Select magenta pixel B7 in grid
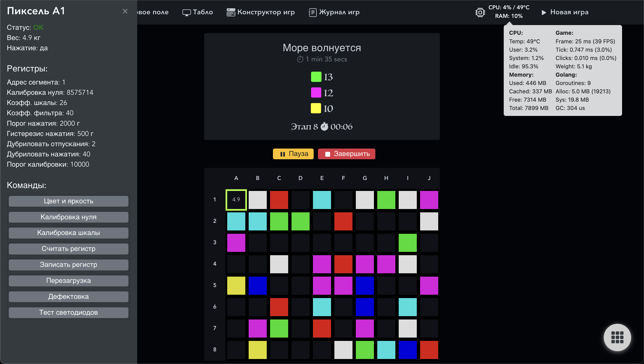This screenshot has height=364, width=644. tap(258, 328)
